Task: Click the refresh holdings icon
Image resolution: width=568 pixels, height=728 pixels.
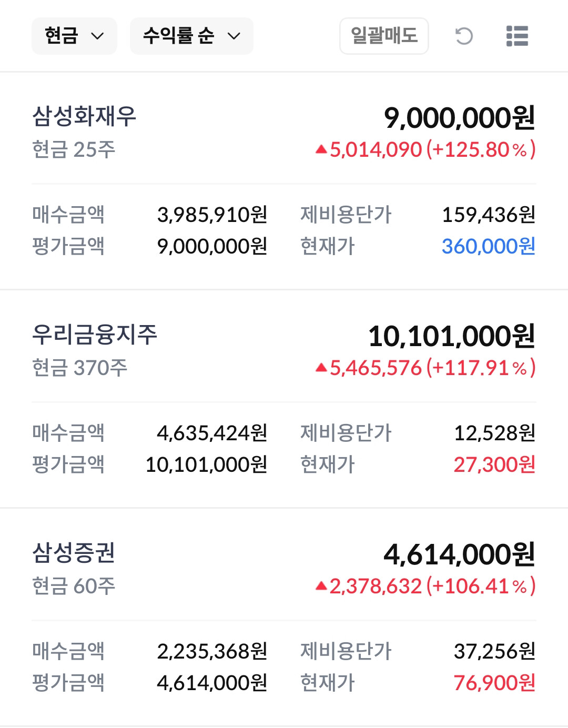Action: click(464, 36)
